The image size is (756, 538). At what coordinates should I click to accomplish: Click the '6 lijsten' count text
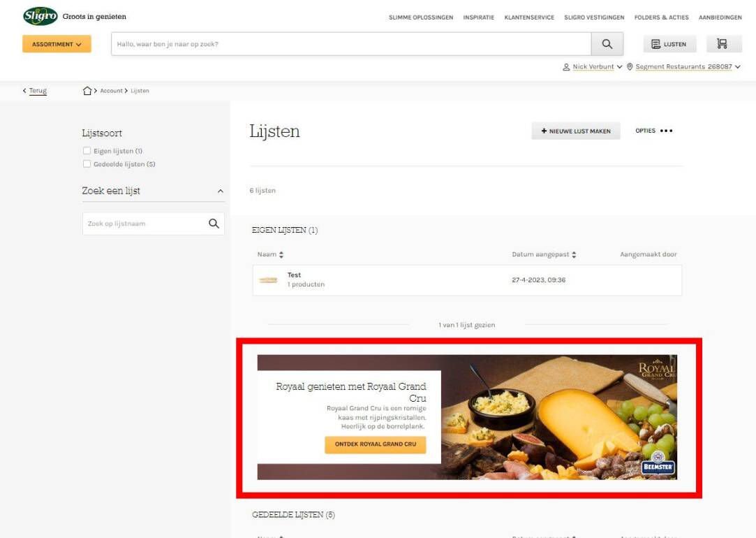(262, 191)
